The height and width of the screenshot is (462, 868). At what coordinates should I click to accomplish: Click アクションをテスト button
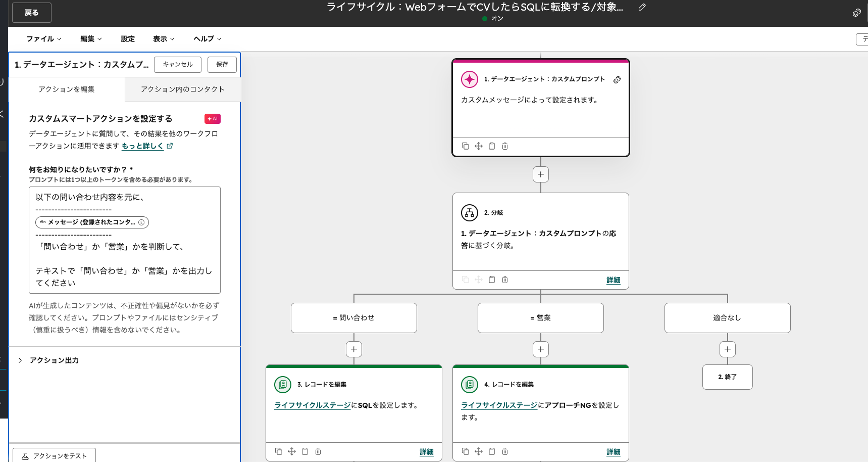55,456
